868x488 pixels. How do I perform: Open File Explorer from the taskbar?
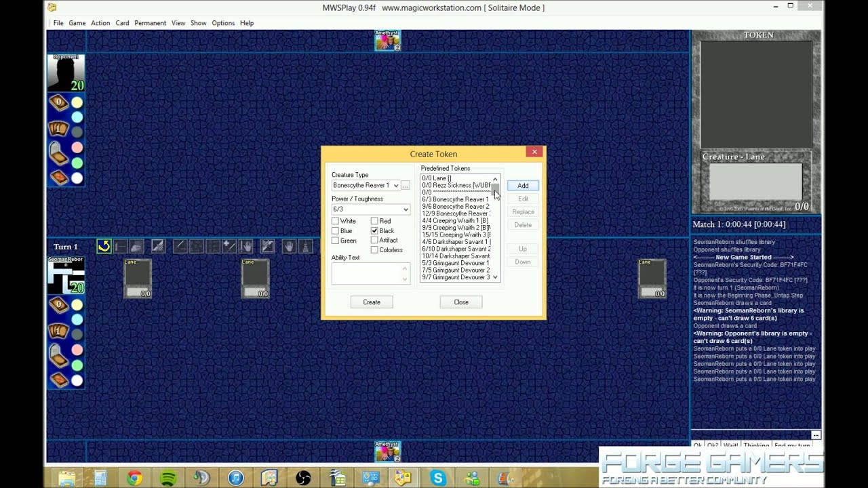tap(66, 478)
